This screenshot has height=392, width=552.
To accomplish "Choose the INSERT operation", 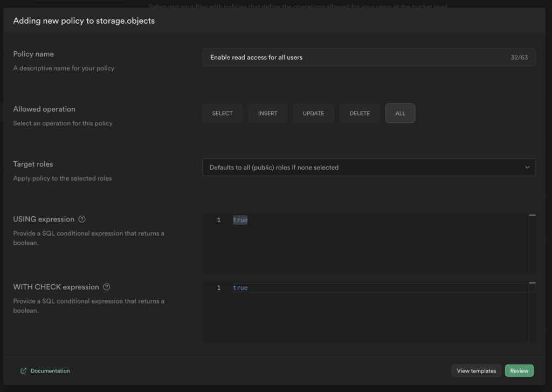I will [x=268, y=113].
